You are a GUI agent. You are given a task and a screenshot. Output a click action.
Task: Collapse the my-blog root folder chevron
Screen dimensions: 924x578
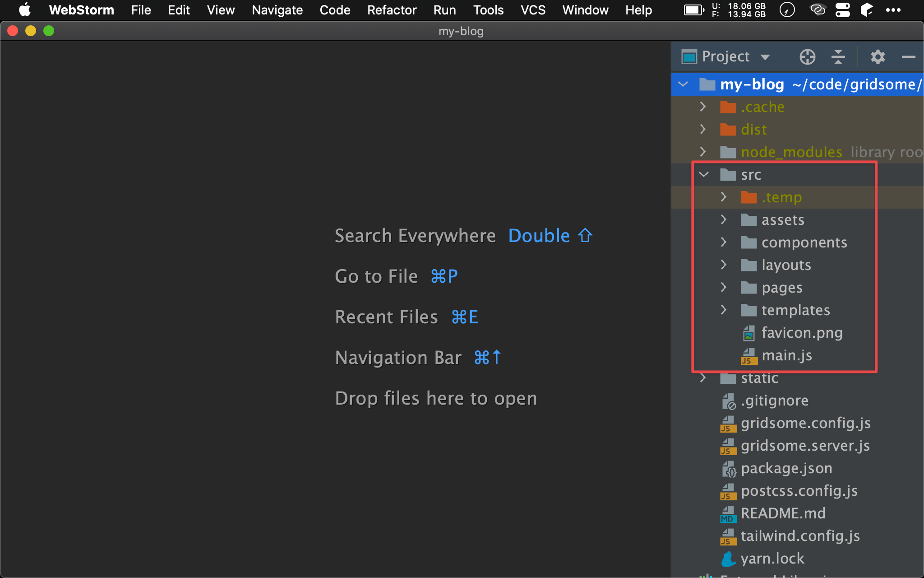683,84
